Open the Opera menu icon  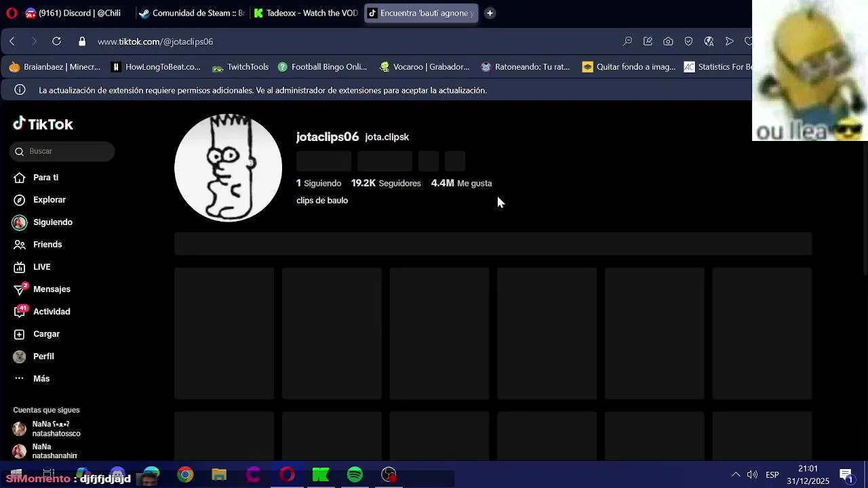point(12,13)
